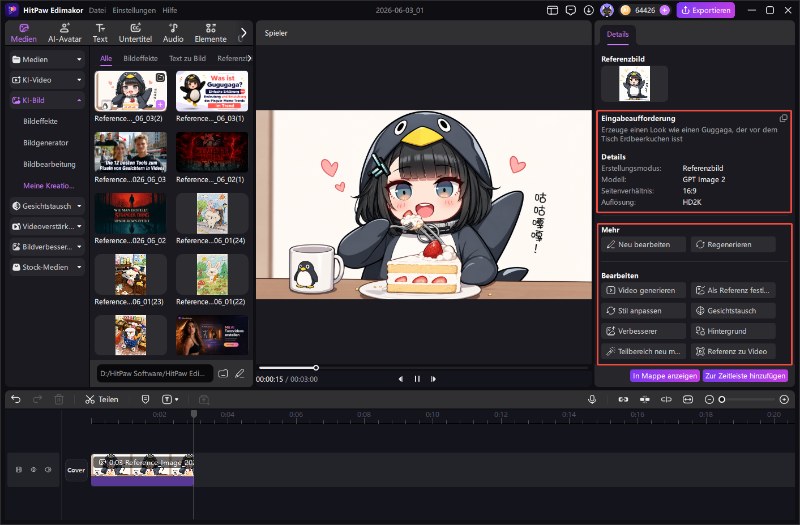The height and width of the screenshot is (525, 800).
Task: Step to next frame in player
Action: pos(433,379)
